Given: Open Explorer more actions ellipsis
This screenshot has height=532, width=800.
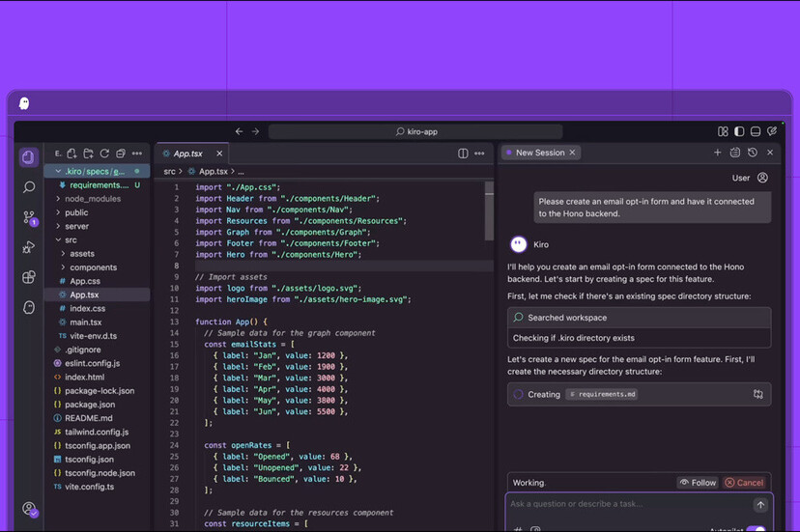Looking at the screenshot, I should (137, 154).
